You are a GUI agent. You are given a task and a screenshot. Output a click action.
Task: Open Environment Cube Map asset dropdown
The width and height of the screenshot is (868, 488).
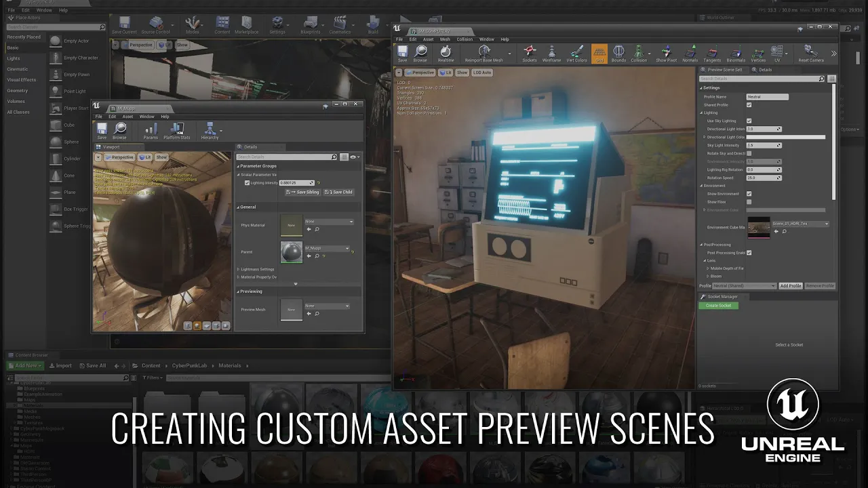click(801, 224)
